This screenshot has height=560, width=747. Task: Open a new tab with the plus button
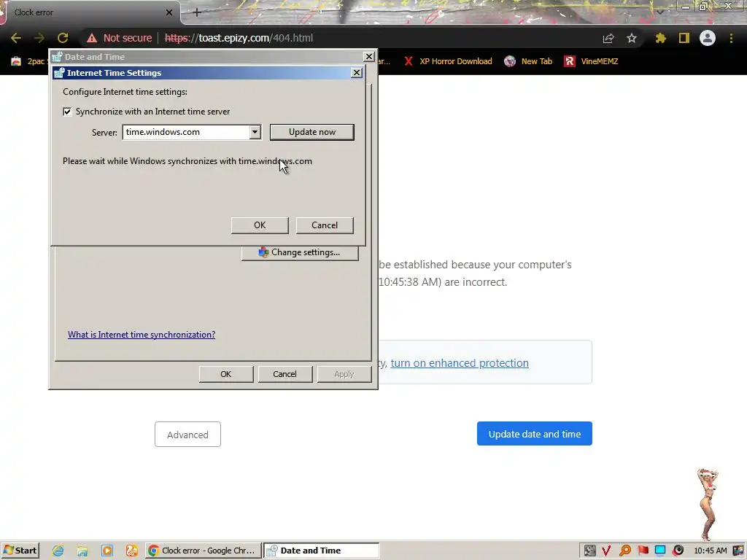(x=197, y=12)
